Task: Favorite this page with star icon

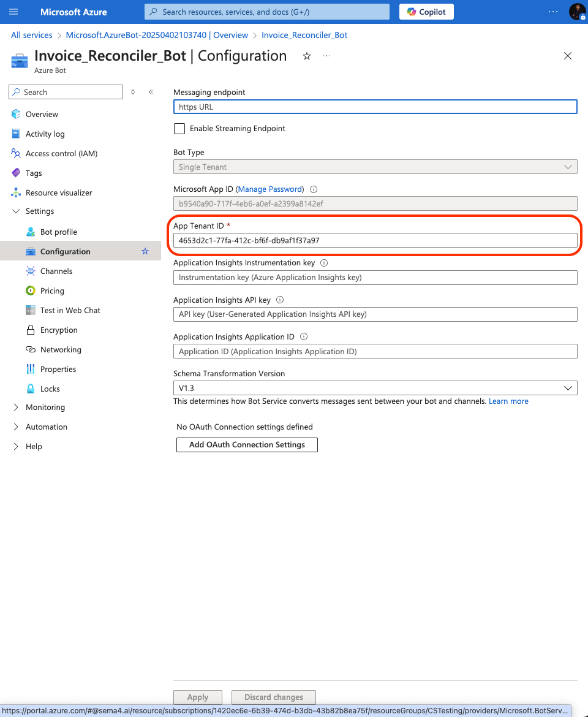Action: pos(307,56)
